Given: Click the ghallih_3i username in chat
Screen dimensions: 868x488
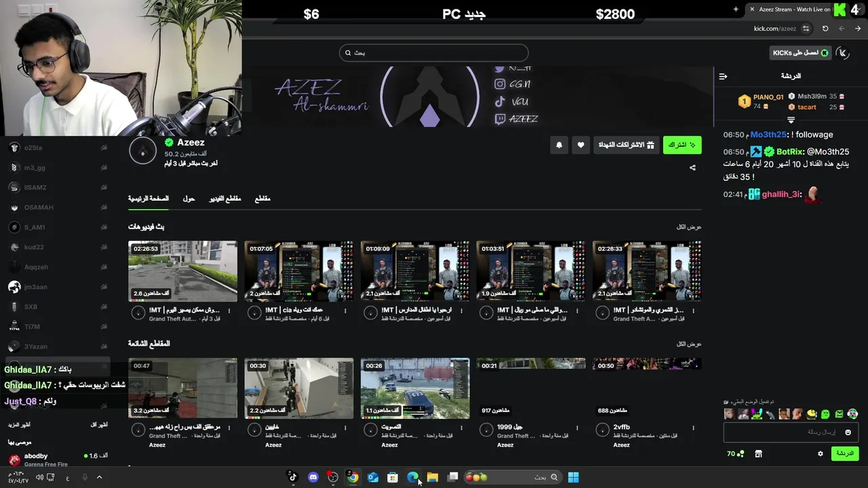Looking at the screenshot, I should [x=781, y=195].
